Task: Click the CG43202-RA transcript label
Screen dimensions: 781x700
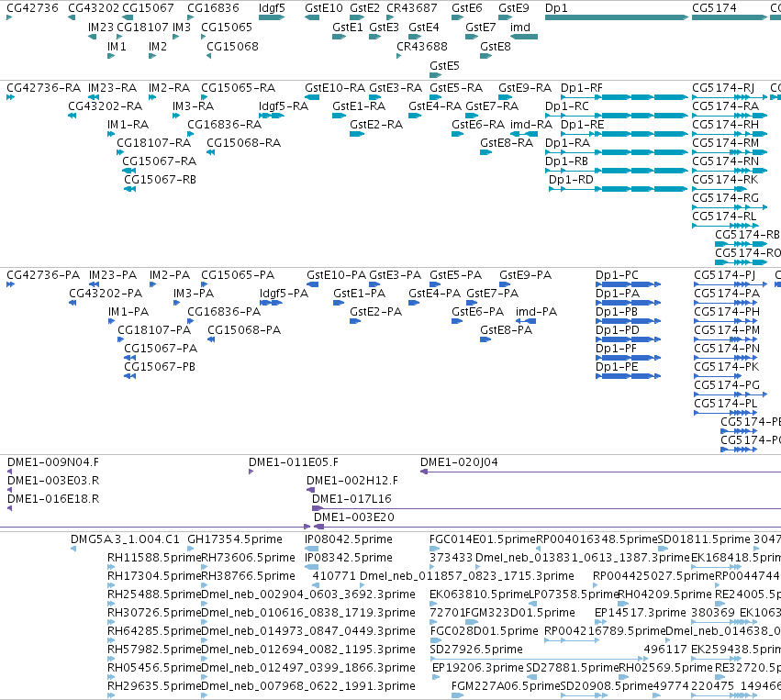Action: coord(106,106)
